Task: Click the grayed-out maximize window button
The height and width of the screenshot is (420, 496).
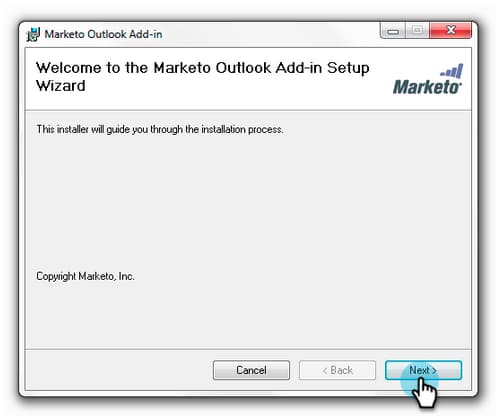Action: pos(417,31)
